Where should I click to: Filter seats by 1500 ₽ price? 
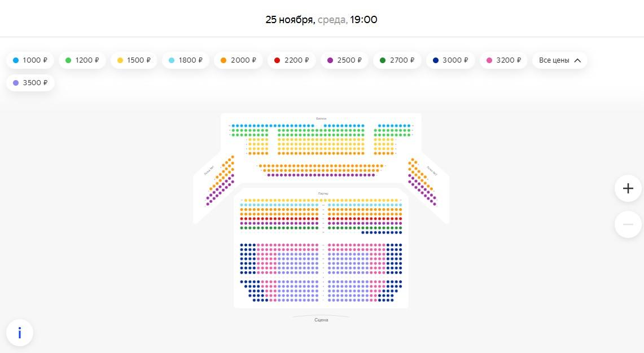[x=134, y=60]
